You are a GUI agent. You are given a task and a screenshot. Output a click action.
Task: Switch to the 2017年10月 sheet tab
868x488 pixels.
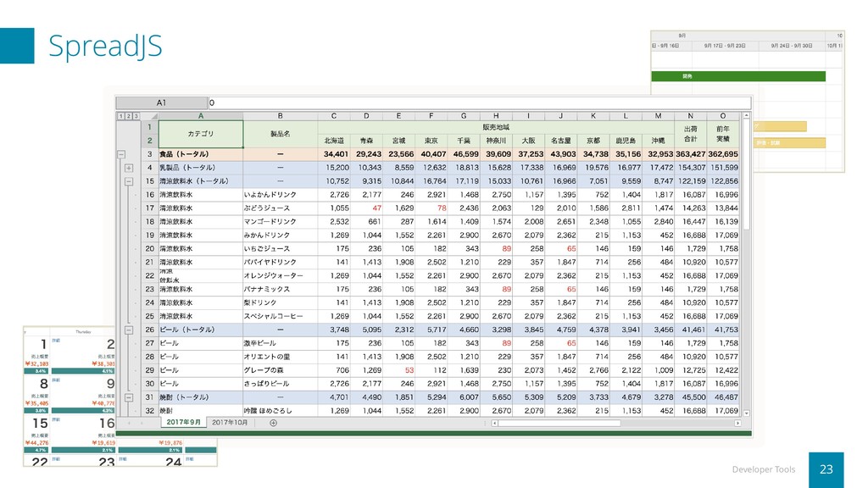230,422
